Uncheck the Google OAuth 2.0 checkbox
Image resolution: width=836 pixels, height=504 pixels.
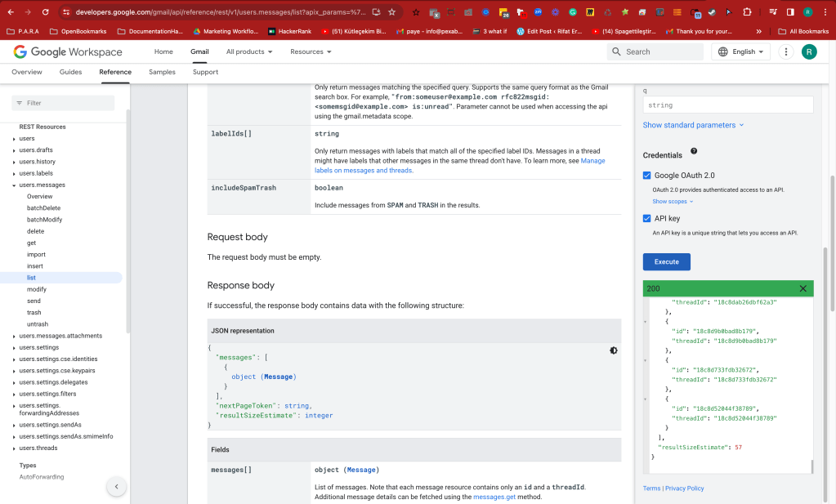coord(646,176)
